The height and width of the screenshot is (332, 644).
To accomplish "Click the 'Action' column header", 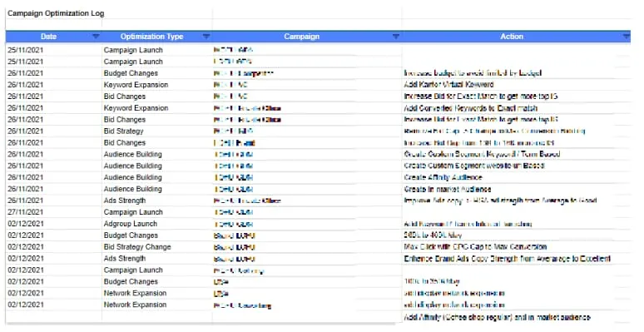I will [512, 37].
